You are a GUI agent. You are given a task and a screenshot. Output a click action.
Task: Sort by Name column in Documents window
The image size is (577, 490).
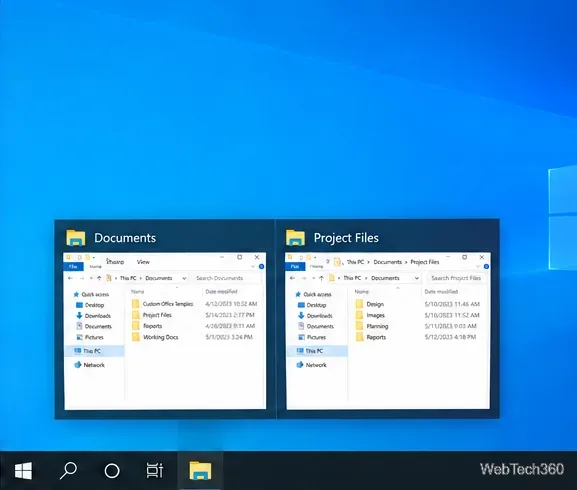point(138,291)
